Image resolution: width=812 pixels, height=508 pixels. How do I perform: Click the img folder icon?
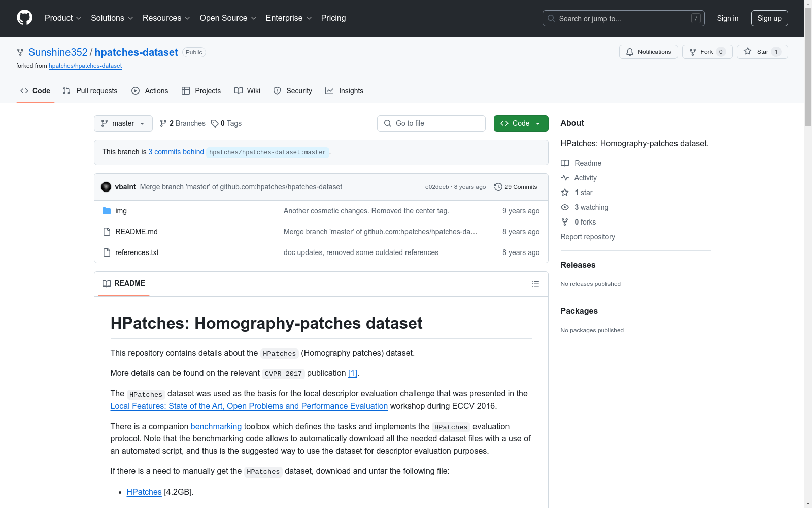pos(107,211)
